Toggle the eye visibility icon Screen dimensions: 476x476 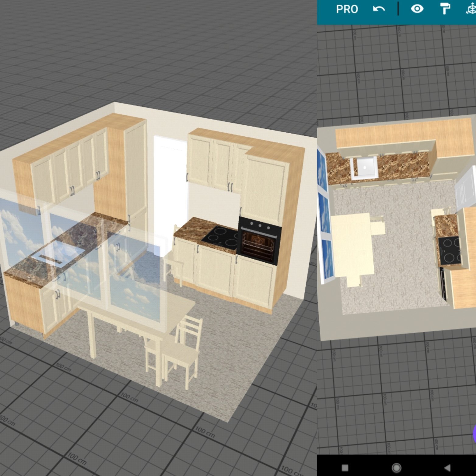tap(417, 9)
